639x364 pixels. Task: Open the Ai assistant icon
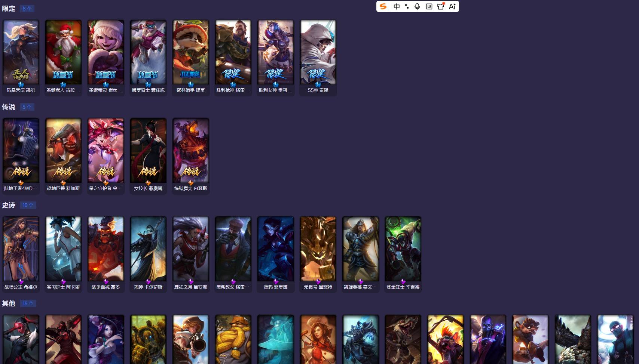pyautogui.click(x=452, y=6)
